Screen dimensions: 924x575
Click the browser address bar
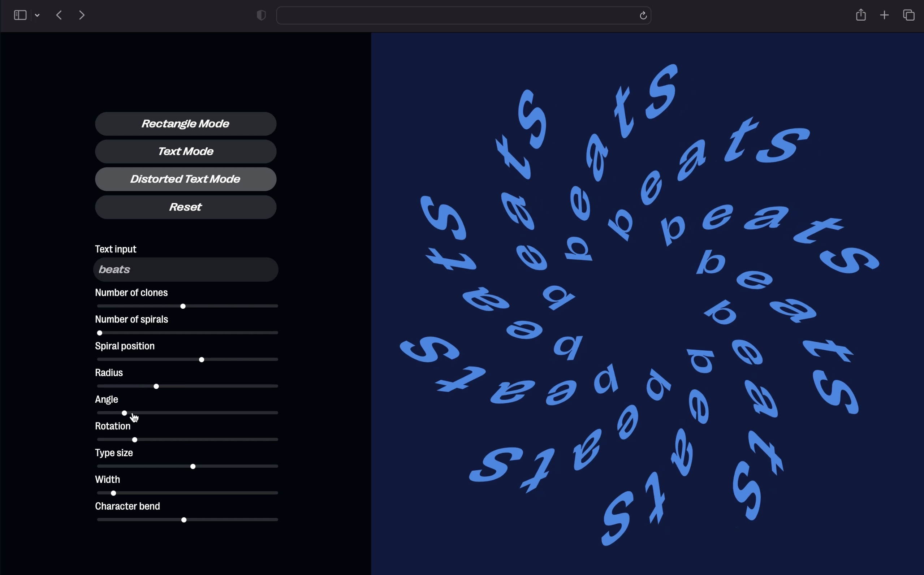tap(456, 15)
